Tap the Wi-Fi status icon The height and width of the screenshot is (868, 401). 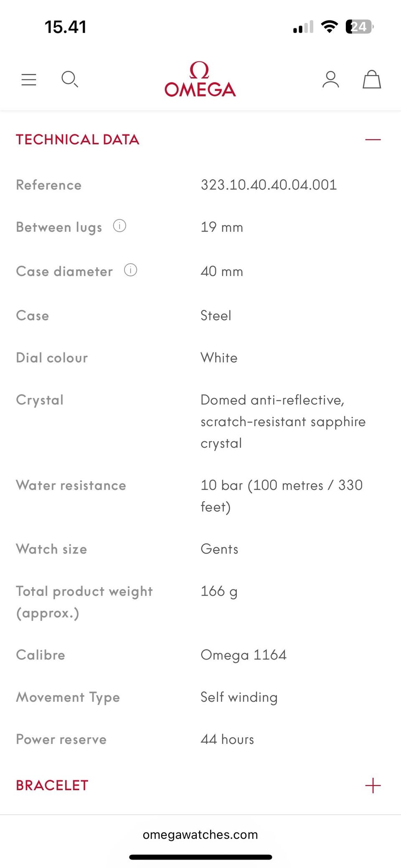tap(329, 27)
